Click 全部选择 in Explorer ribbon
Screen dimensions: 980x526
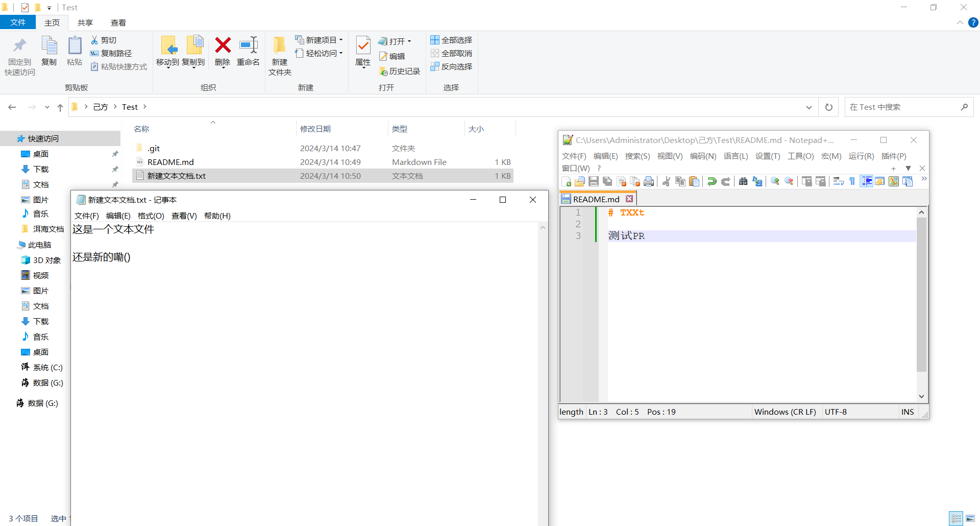(451, 40)
